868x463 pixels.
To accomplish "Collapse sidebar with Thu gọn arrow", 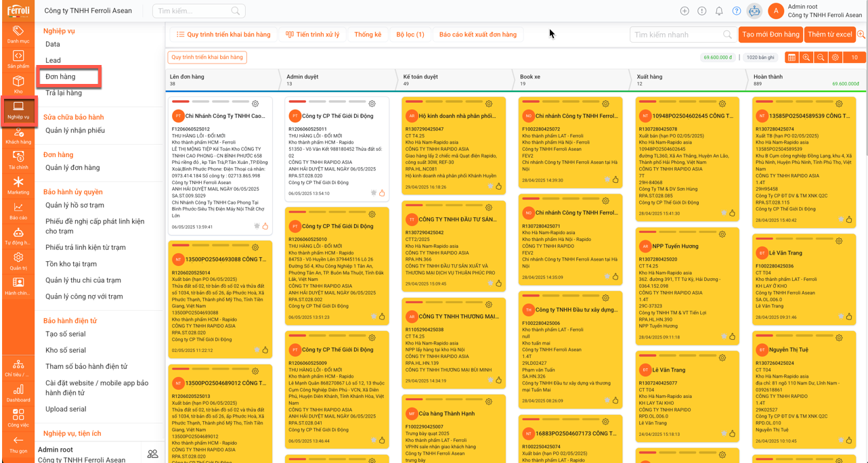I will [18, 444].
